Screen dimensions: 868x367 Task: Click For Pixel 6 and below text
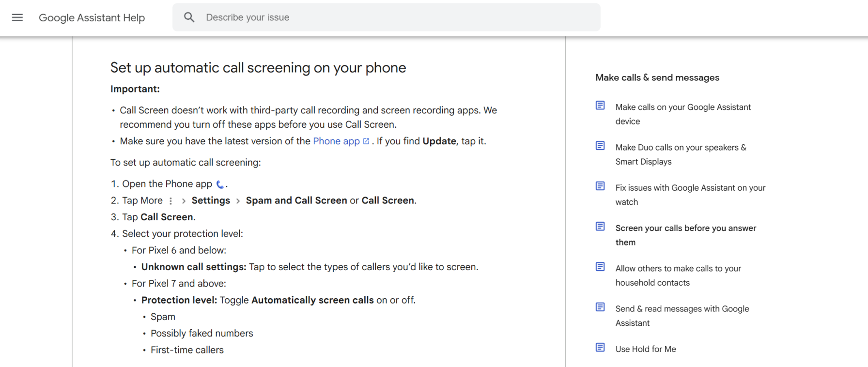[x=179, y=250]
